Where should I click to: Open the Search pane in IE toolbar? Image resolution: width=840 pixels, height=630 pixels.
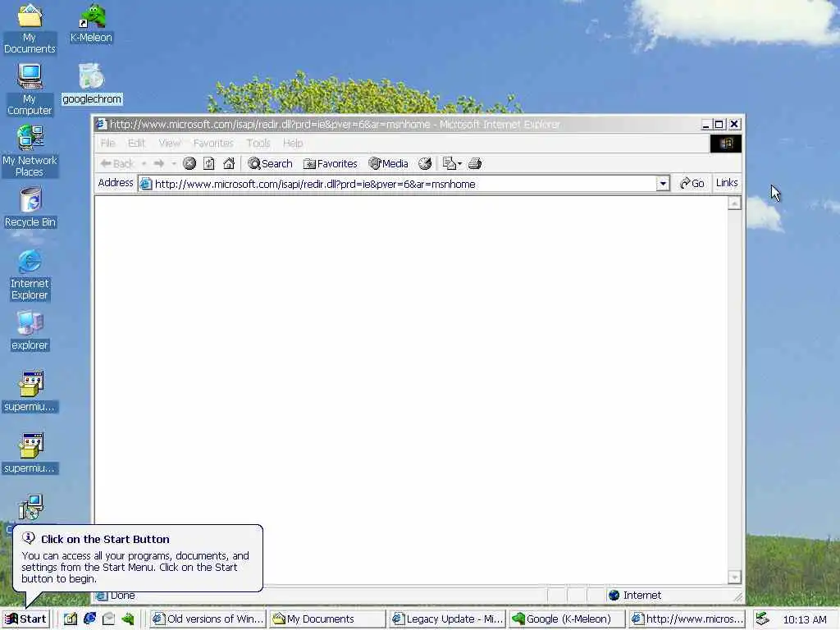[270, 164]
